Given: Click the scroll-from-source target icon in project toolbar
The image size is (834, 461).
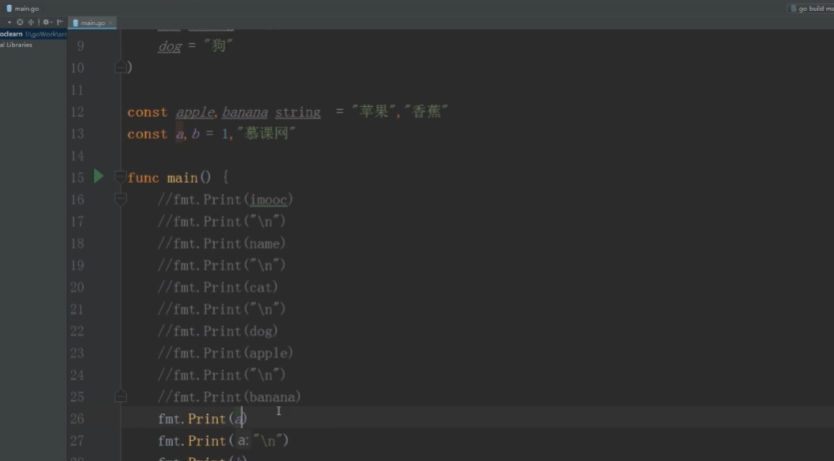Looking at the screenshot, I should (20, 21).
